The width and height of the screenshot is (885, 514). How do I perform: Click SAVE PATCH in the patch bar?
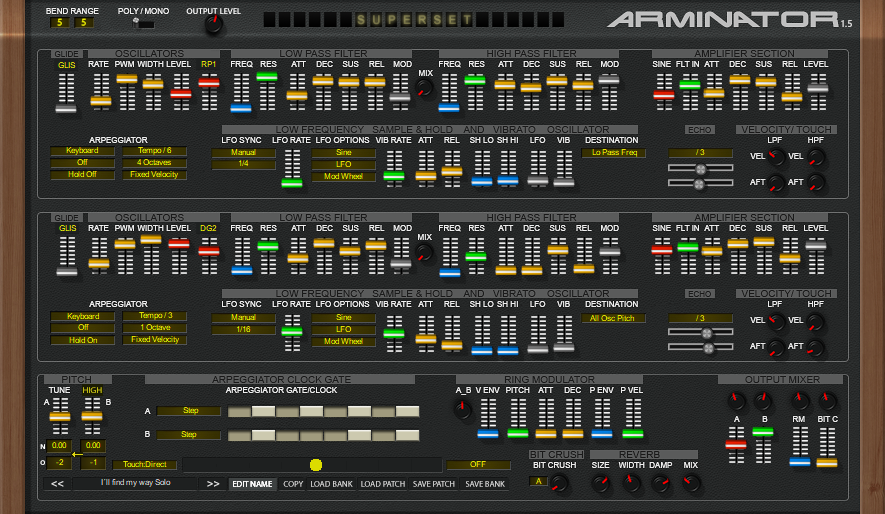[434, 484]
